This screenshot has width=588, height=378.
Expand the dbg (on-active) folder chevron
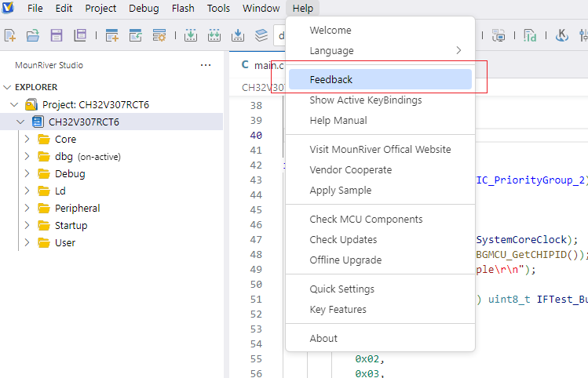point(27,156)
